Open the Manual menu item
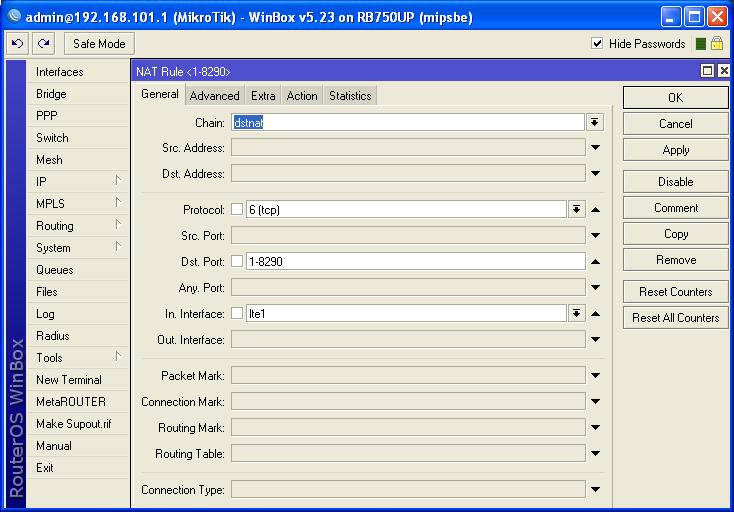The image size is (734, 512). click(x=78, y=446)
